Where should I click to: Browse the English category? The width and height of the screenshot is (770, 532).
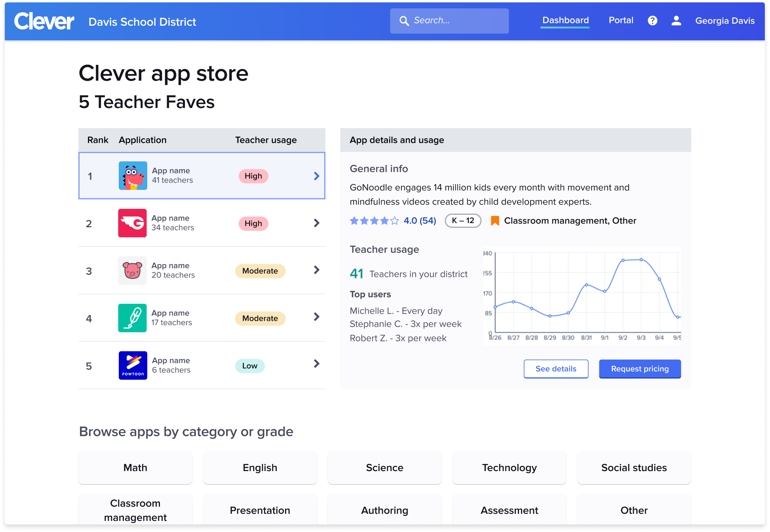[x=260, y=468]
